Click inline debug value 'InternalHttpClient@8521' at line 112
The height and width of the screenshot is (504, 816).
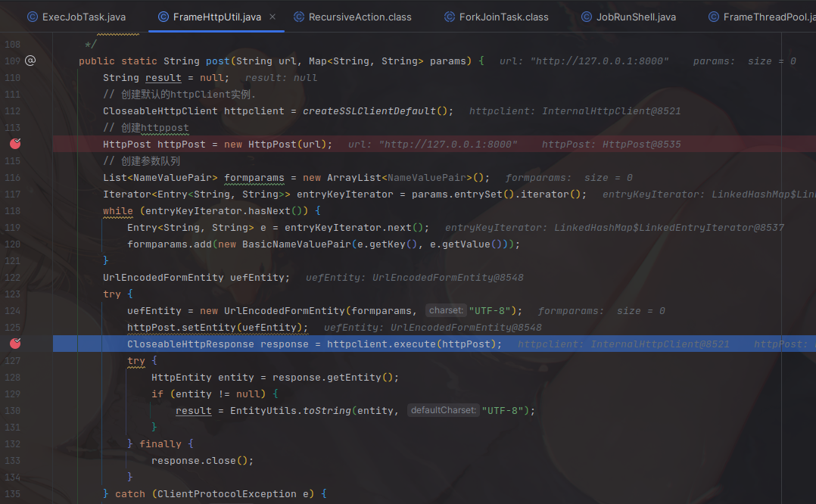click(611, 110)
